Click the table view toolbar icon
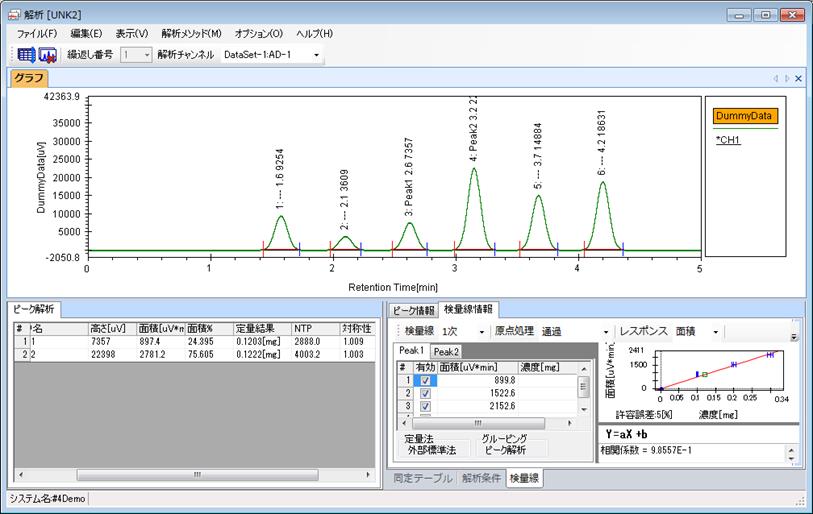Image resolution: width=813 pixels, height=514 pixels. click(x=26, y=55)
